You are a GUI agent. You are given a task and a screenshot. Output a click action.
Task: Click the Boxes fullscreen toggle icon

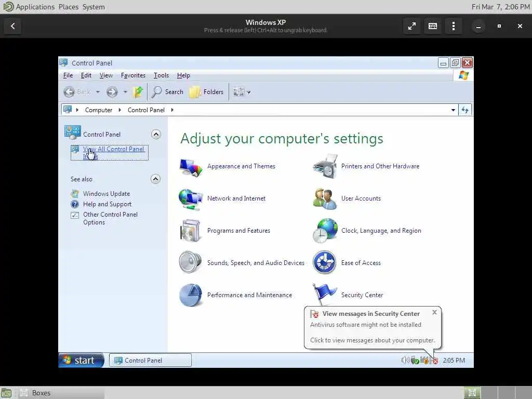tap(412, 26)
